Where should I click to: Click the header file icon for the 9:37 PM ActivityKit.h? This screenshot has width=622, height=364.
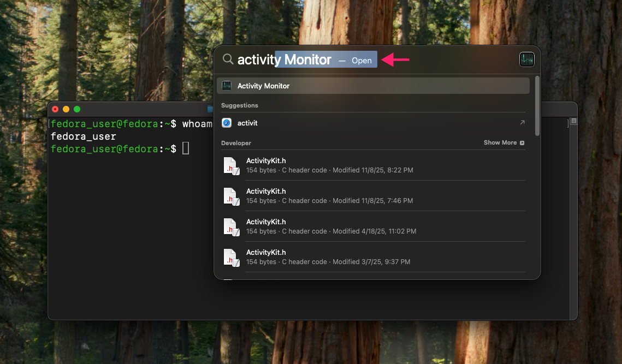[x=231, y=258]
